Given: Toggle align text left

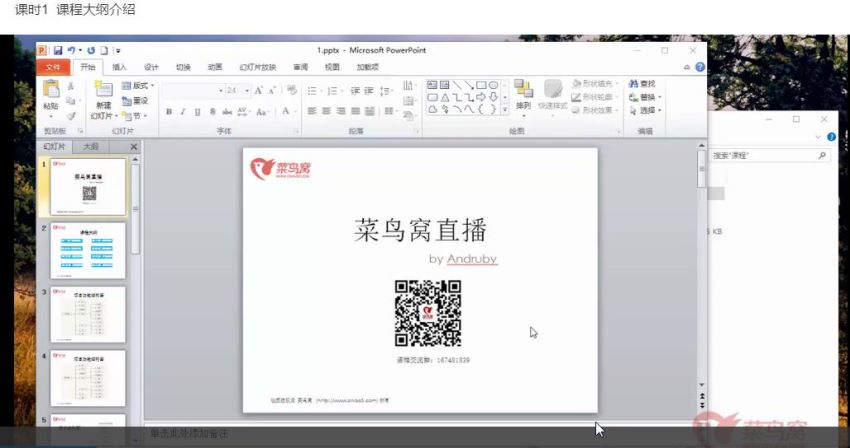Looking at the screenshot, I should pos(312,111).
